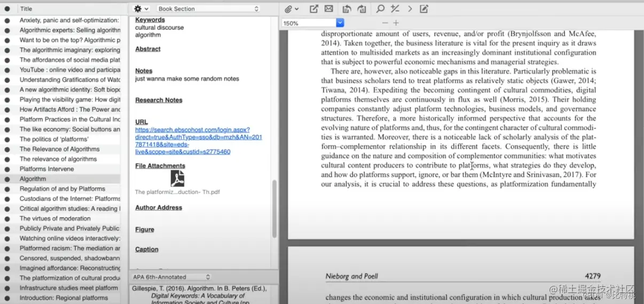644x304 pixels.
Task: Select 'Imagined affordance' reference
Action: click(70, 268)
